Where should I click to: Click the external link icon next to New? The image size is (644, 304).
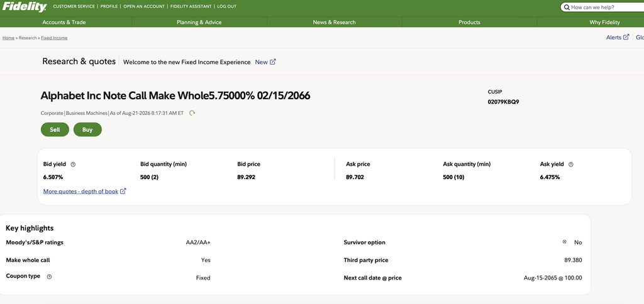(x=273, y=62)
